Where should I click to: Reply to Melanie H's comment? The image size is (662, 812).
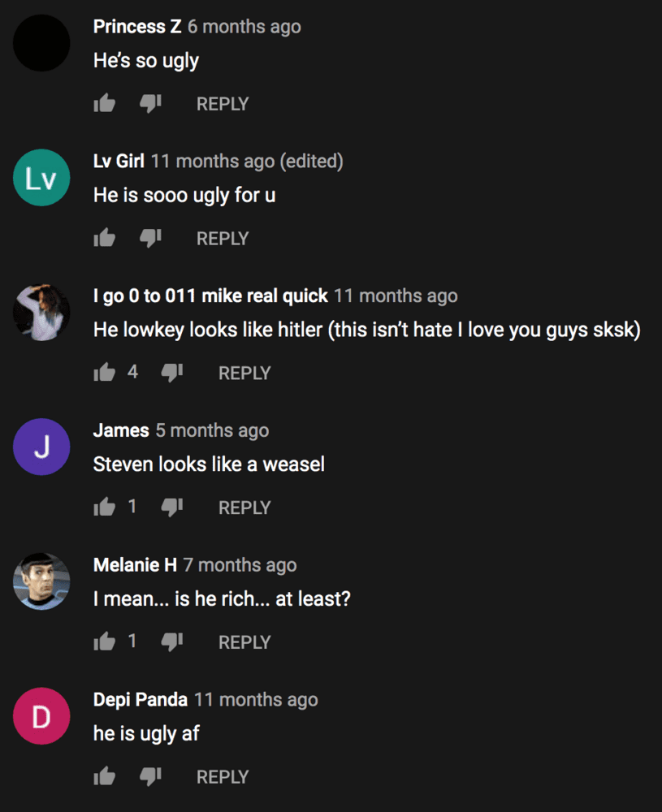click(244, 642)
